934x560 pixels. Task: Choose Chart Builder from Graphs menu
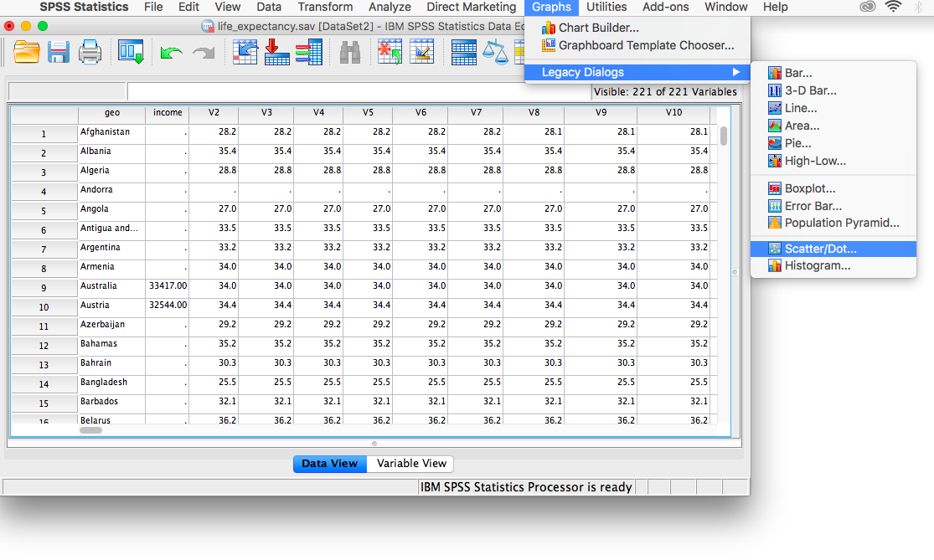[637, 28]
